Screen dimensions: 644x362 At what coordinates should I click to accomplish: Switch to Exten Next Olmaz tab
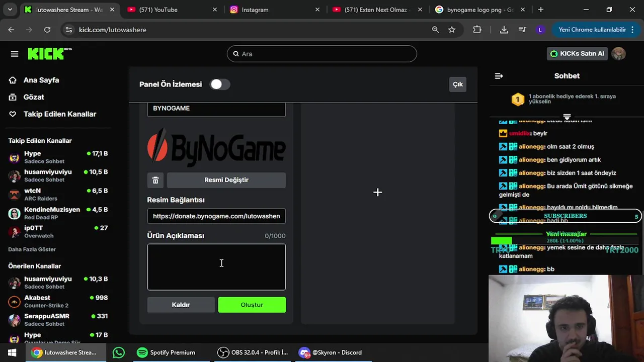tap(376, 10)
